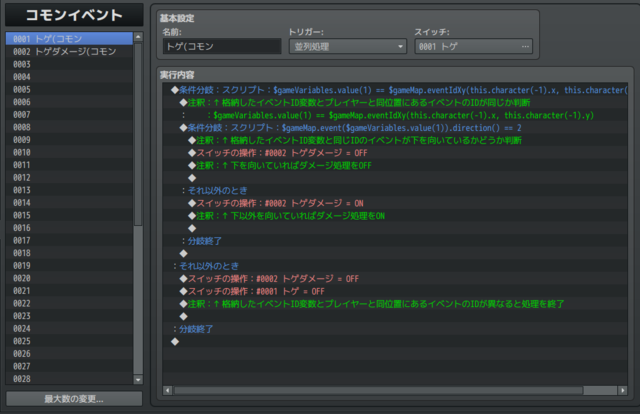Select empty common event 0015
Image resolution: width=640 pixels, height=414 pixels.
pos(69,215)
